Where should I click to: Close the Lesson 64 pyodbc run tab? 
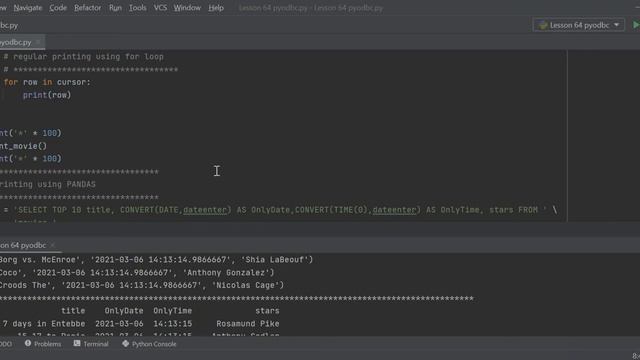tap(53, 245)
